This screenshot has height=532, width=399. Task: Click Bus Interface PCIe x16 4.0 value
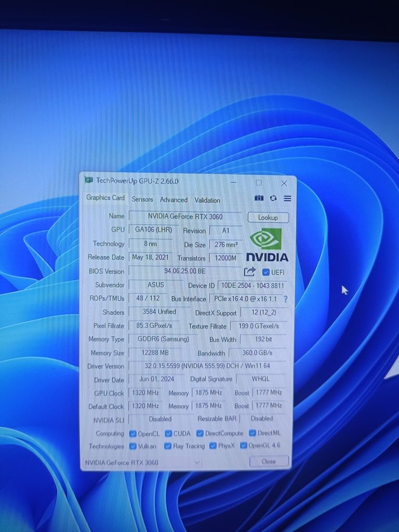[246, 299]
